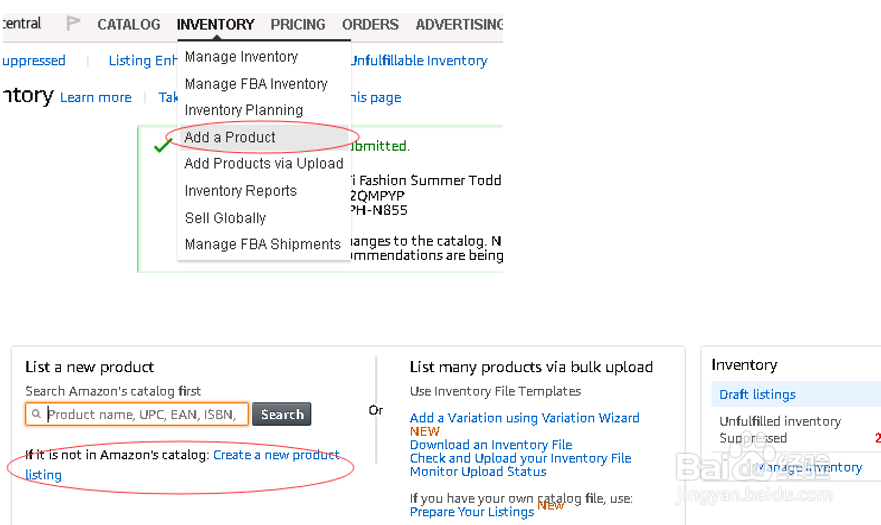Expand the ORDERS menu

[x=370, y=24]
